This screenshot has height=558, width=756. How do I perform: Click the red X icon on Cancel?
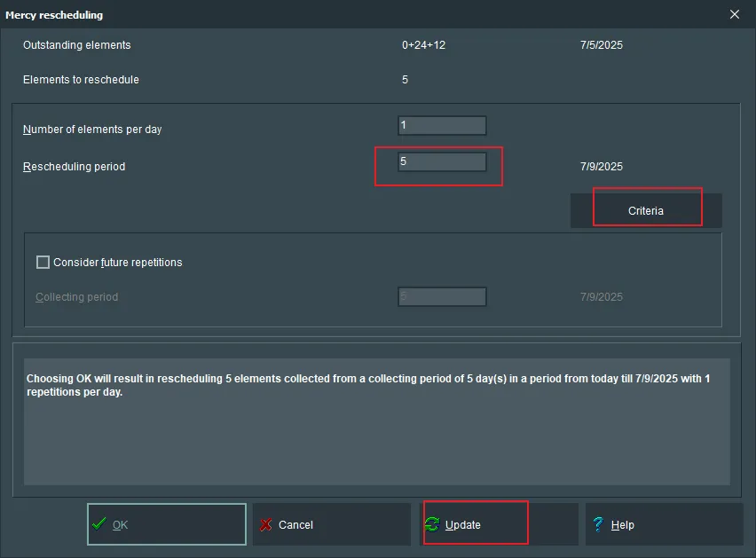[x=265, y=525]
